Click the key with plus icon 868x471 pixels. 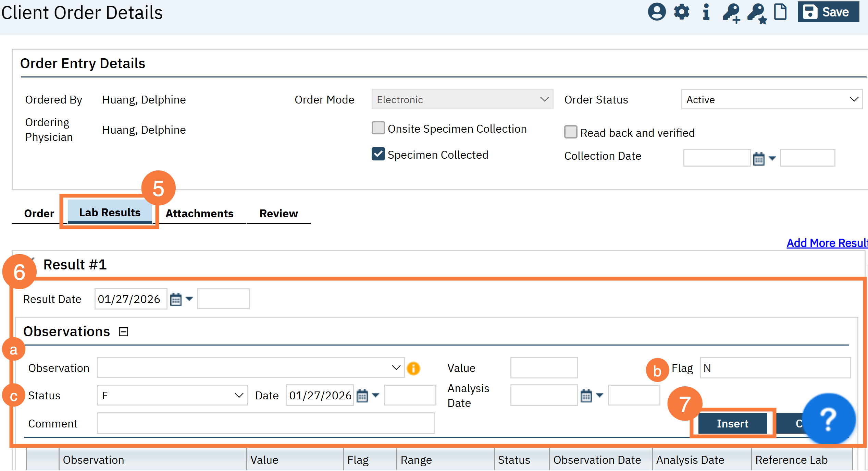pyautogui.click(x=731, y=13)
